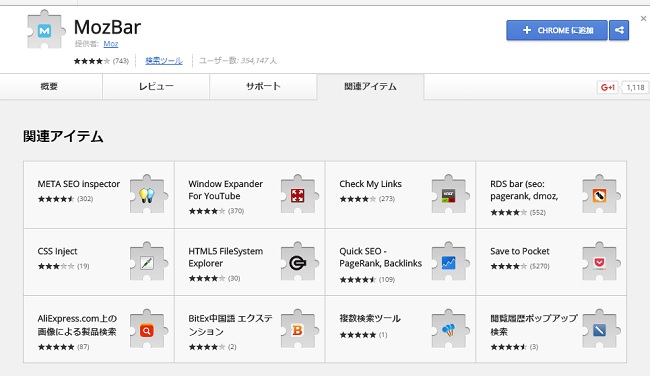Click MozBar star rating (743)
This screenshot has height=376, width=650.
click(x=101, y=61)
